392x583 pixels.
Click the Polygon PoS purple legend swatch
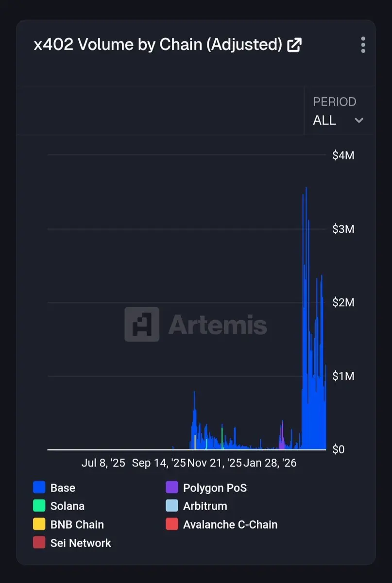pos(172,487)
